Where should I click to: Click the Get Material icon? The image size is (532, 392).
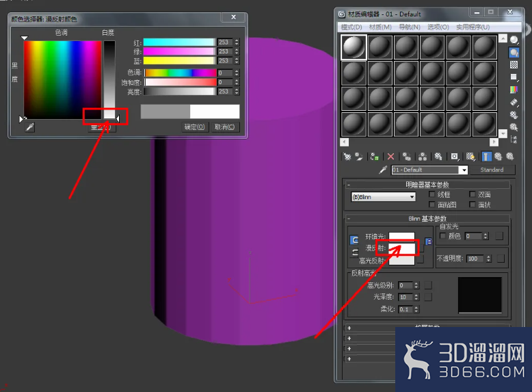click(x=347, y=157)
